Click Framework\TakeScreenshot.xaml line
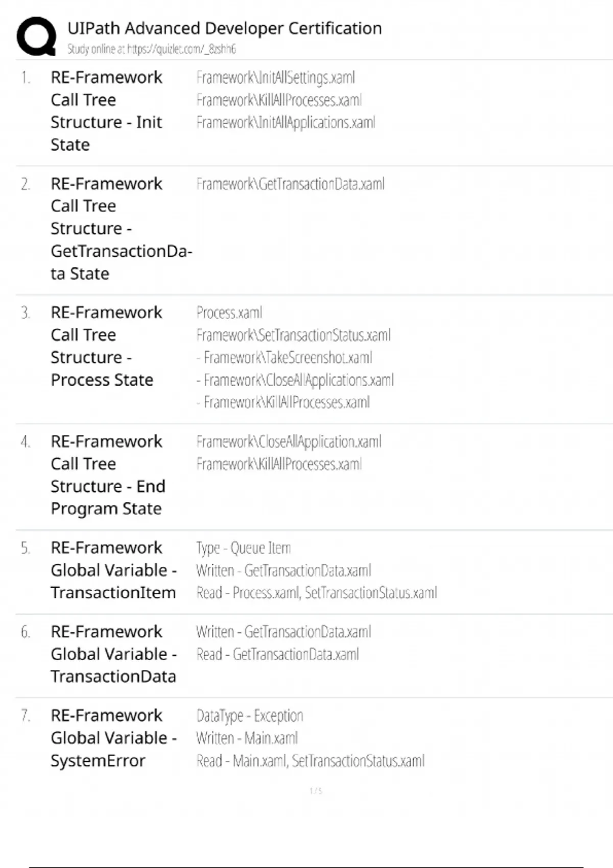This screenshot has height=868, width=613. [x=288, y=357]
